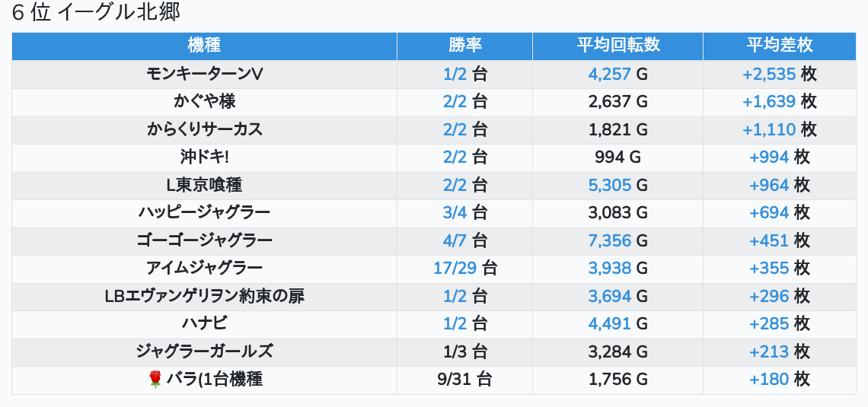Click the 勝率 column header
Image resolution: width=868 pixels, height=407 pixels.
464,46
